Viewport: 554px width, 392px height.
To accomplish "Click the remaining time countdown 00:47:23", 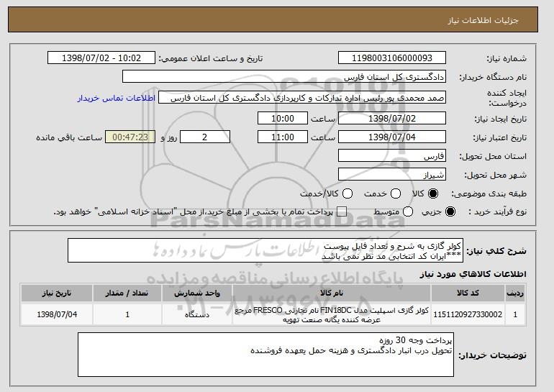I will (130, 137).
